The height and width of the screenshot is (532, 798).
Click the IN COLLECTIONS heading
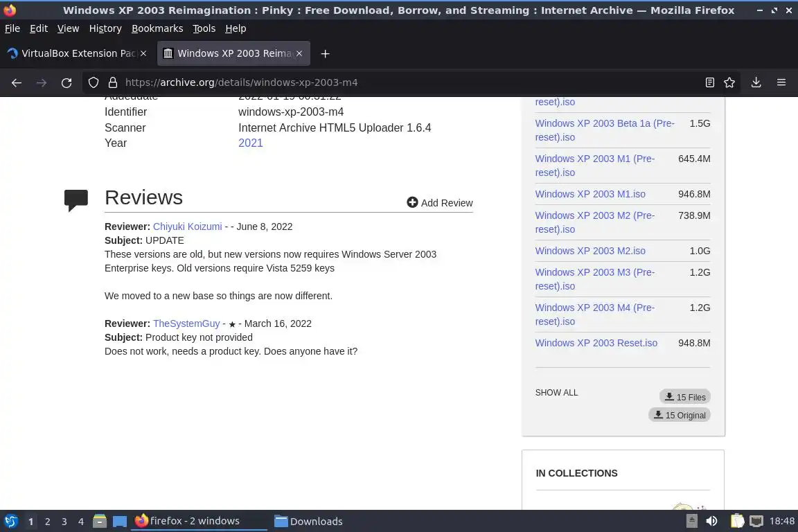[x=576, y=473]
